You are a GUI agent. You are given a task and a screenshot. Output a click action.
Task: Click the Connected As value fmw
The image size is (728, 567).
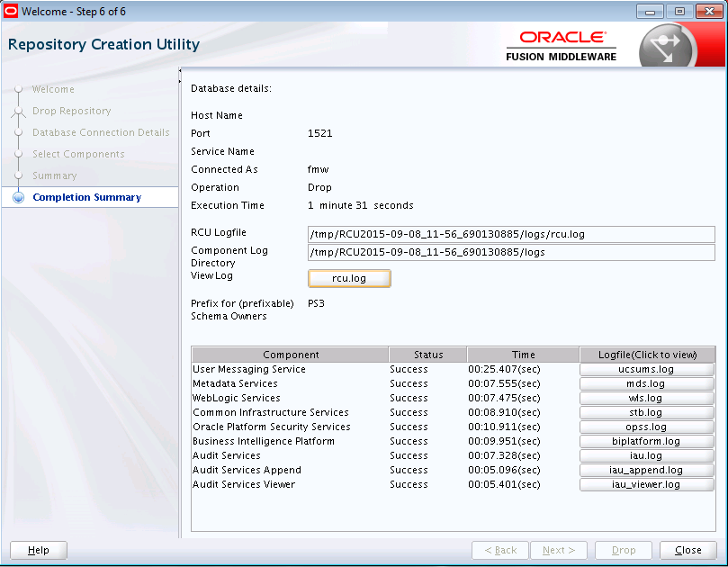coord(318,169)
